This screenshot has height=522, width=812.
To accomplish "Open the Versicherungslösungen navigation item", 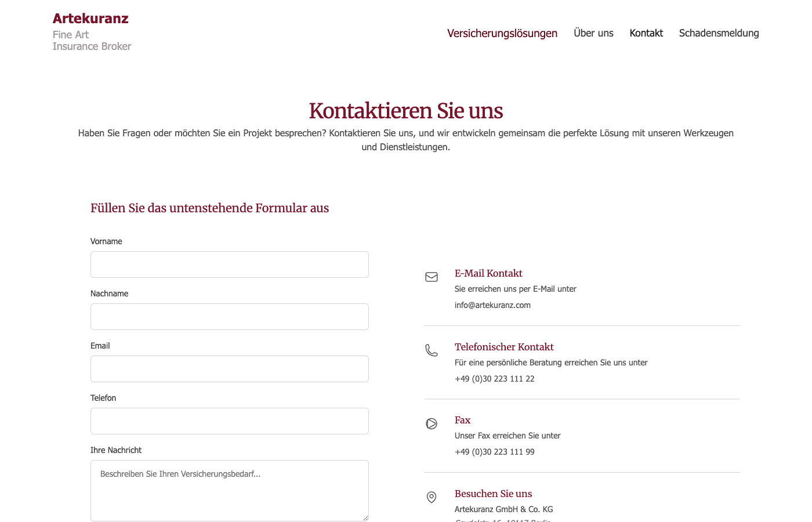I will click(x=502, y=33).
